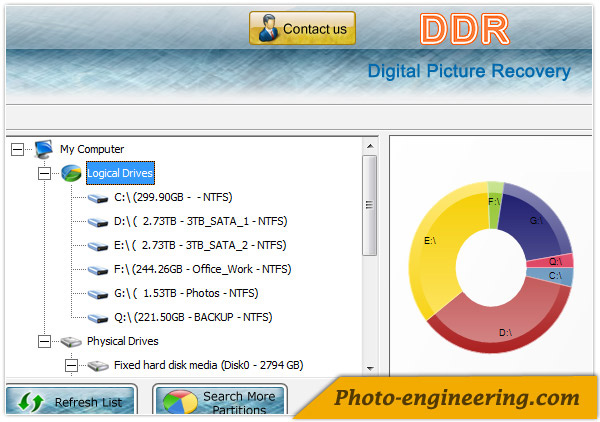Click the pink Q:\ chart segment
The height and width of the screenshot is (422, 600).
[551, 262]
